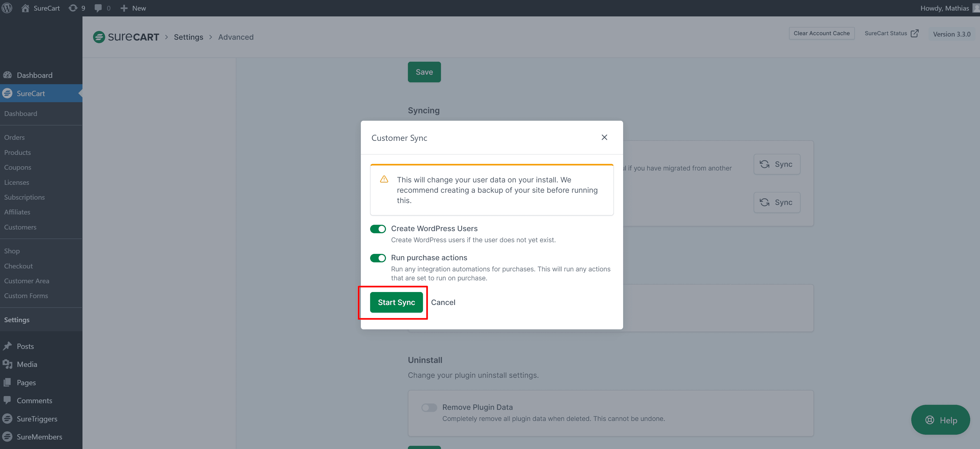Viewport: 980px width, 449px height.
Task: Click the SureCart logo in header
Action: (x=126, y=37)
